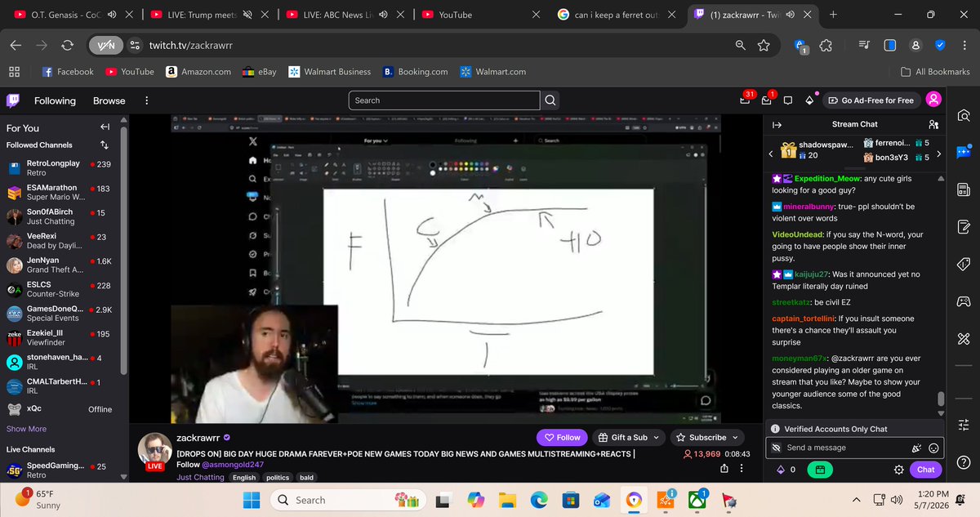The width and height of the screenshot is (980, 517).
Task: Open a new browser tab
Action: tap(833, 15)
